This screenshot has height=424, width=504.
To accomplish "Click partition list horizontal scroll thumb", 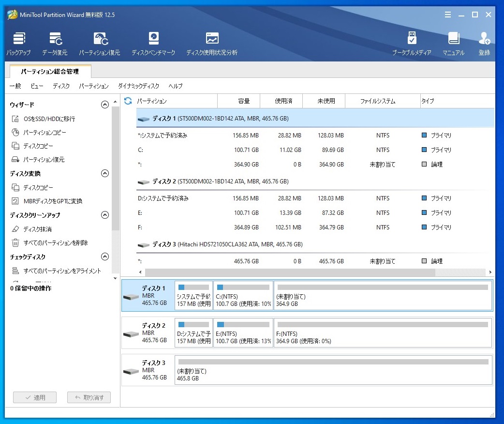I will (x=290, y=272).
